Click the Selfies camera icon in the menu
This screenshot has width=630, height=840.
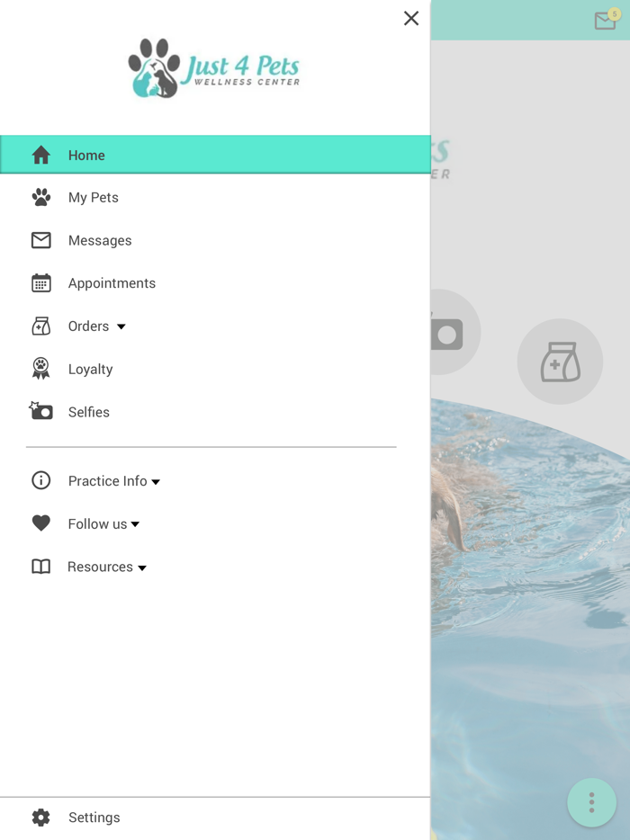tap(40, 411)
